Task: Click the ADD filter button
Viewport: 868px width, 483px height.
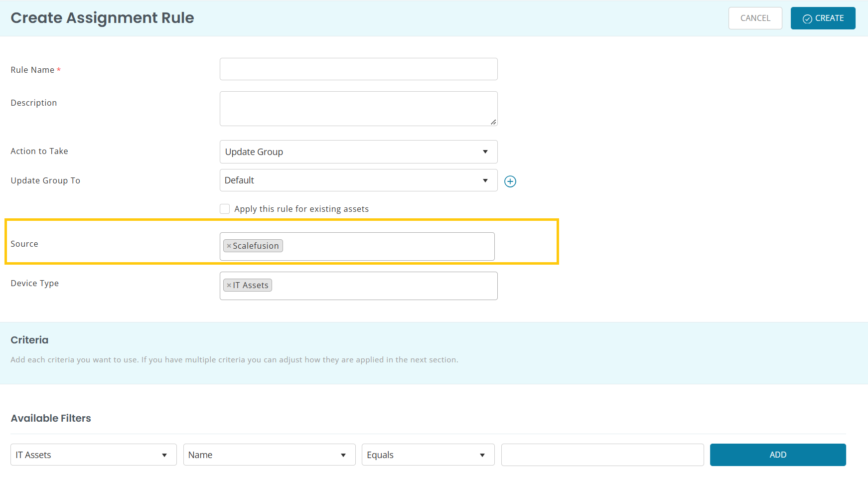Action: coord(778,455)
